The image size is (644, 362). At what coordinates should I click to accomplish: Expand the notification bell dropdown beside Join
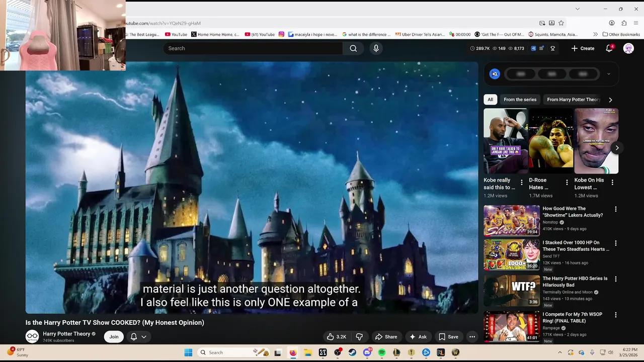tap(138, 337)
